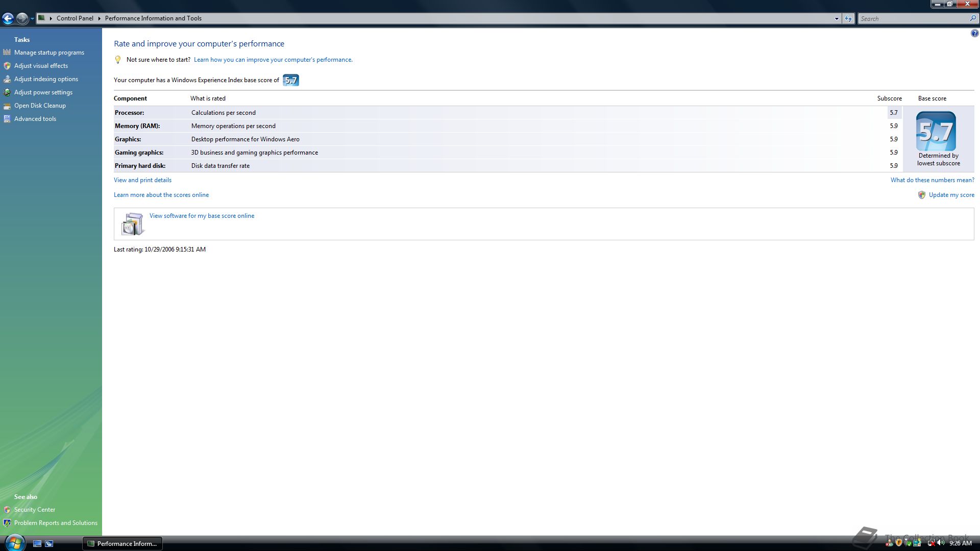Viewport: 980px width, 551px height.
Task: Select the Gaming graphics component label
Action: coord(139,153)
